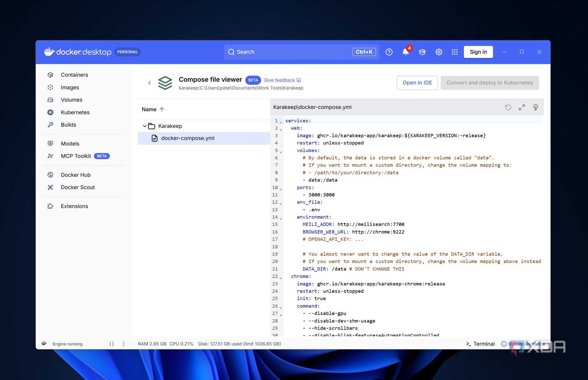Open notifications bell with 4 alerts
The width and height of the screenshot is (588, 380).
click(406, 52)
